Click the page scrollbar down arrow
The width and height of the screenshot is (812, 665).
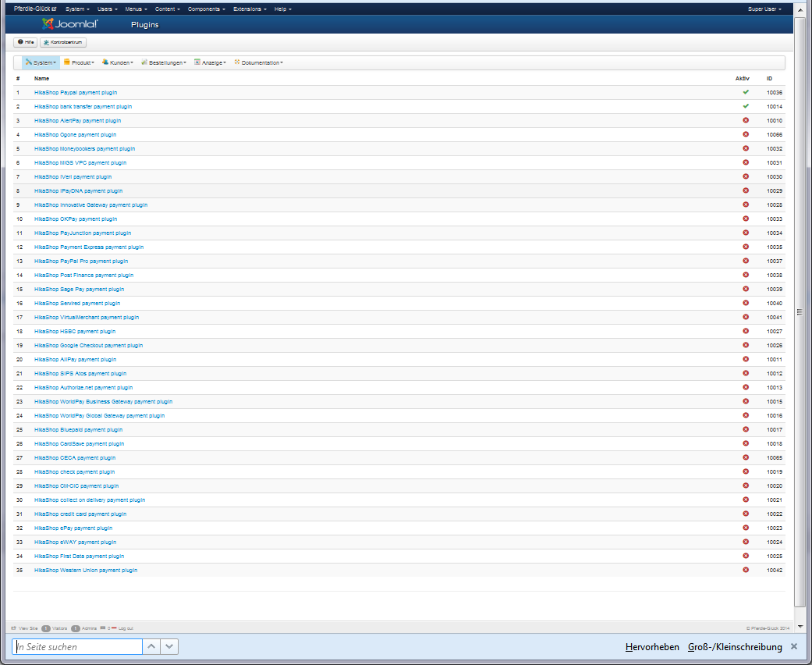[800, 626]
